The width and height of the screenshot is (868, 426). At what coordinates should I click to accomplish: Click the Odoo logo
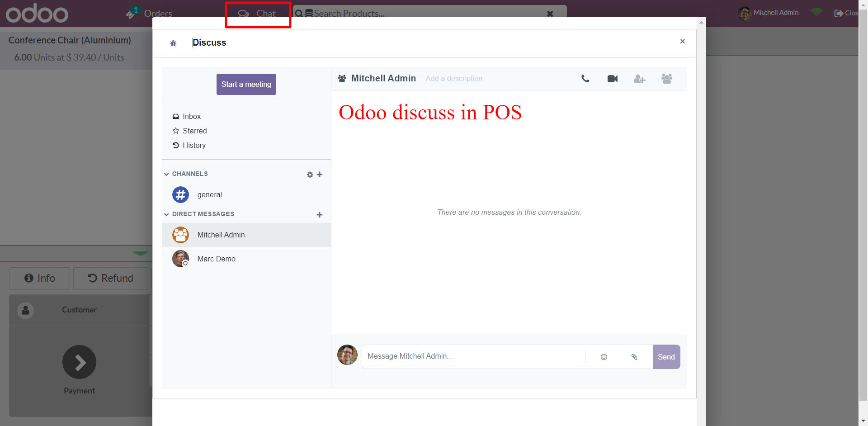37,14
